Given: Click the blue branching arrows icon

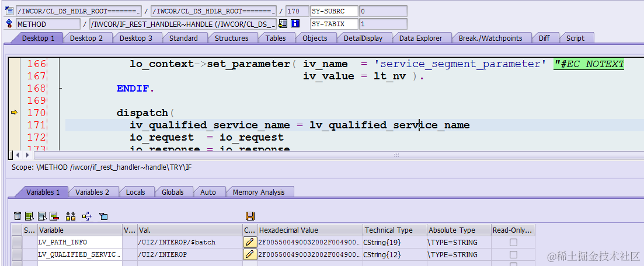Looking at the screenshot, I should (x=86, y=216).
